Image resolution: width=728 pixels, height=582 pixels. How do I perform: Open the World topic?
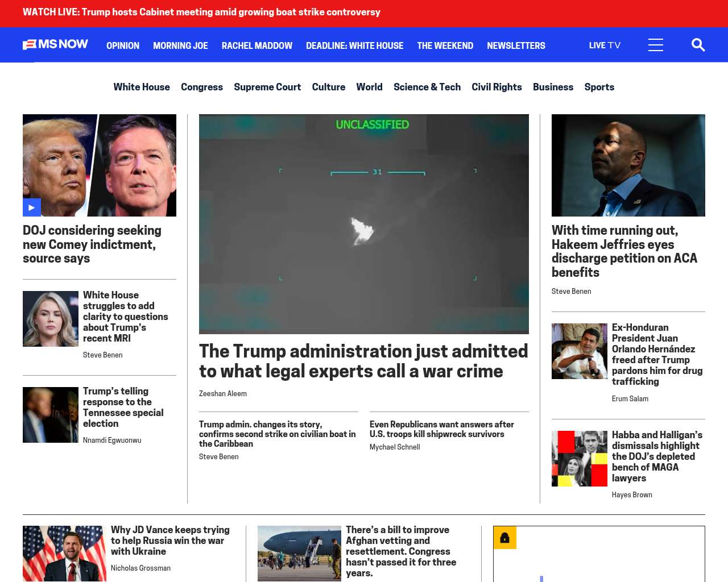pyautogui.click(x=369, y=87)
